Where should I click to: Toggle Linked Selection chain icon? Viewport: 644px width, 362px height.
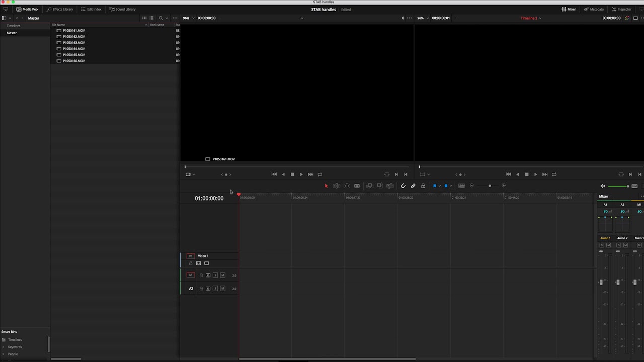click(413, 186)
